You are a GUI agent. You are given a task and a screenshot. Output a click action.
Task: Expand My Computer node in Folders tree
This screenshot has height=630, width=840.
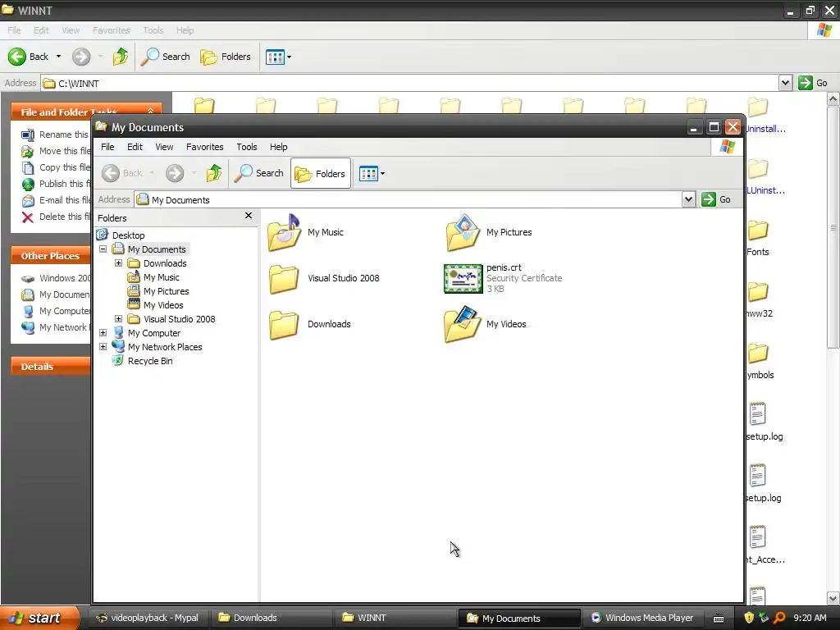pos(103,333)
